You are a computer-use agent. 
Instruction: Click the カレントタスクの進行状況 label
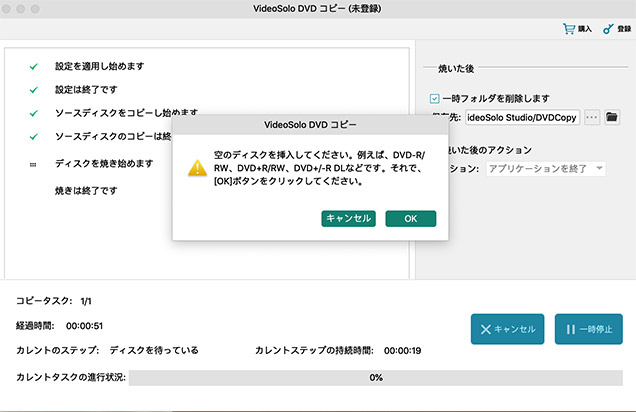(71, 378)
